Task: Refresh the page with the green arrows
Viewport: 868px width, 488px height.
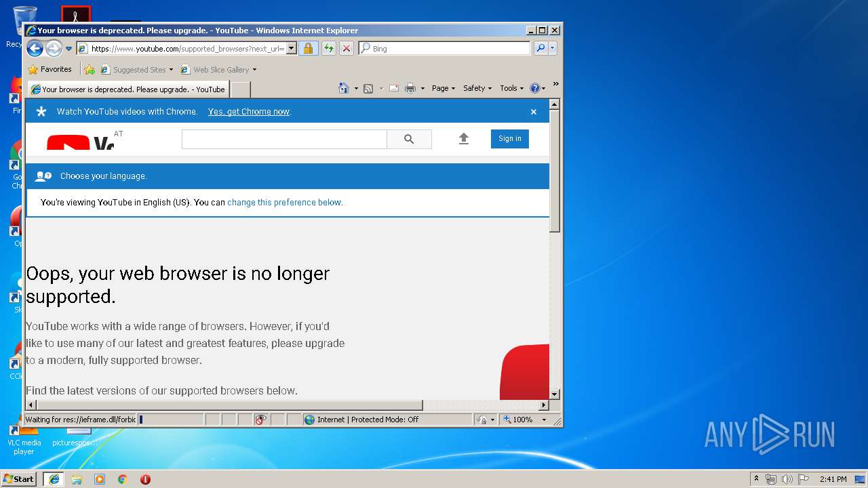Action: [328, 48]
